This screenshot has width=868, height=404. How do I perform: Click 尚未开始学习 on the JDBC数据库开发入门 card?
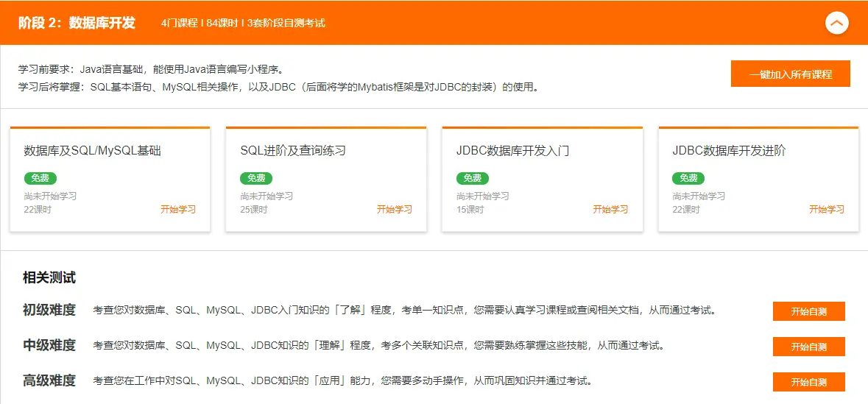pos(483,196)
